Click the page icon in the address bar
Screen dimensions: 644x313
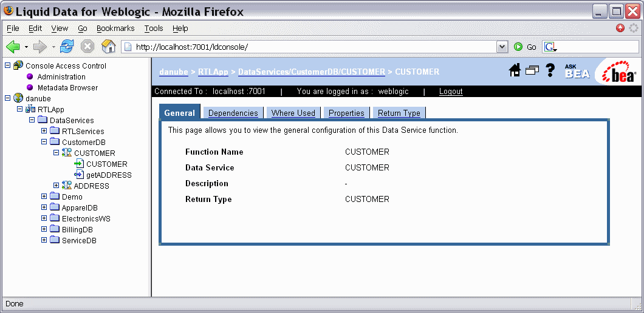click(x=128, y=47)
